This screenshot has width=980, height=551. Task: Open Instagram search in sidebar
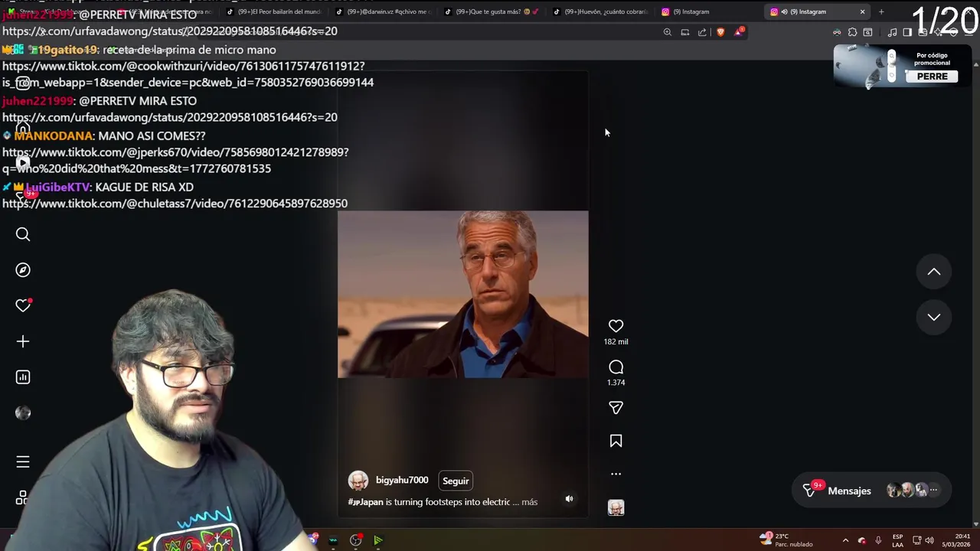pyautogui.click(x=23, y=234)
